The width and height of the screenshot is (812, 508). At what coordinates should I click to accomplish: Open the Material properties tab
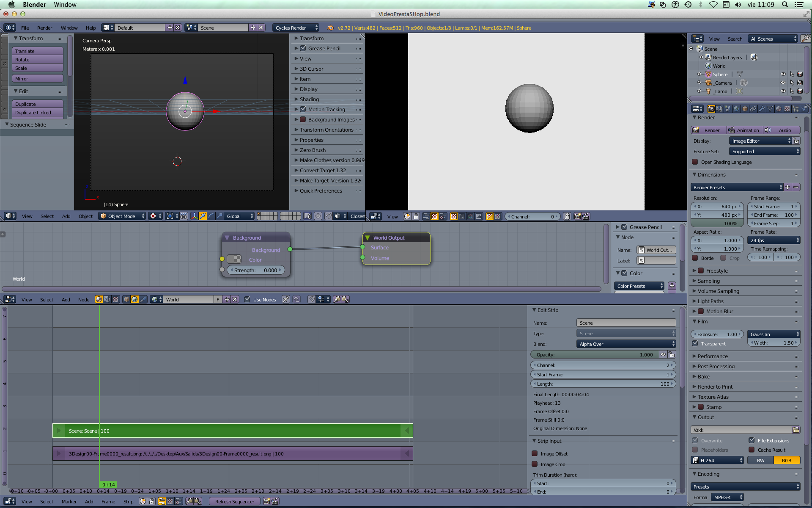pos(779,109)
